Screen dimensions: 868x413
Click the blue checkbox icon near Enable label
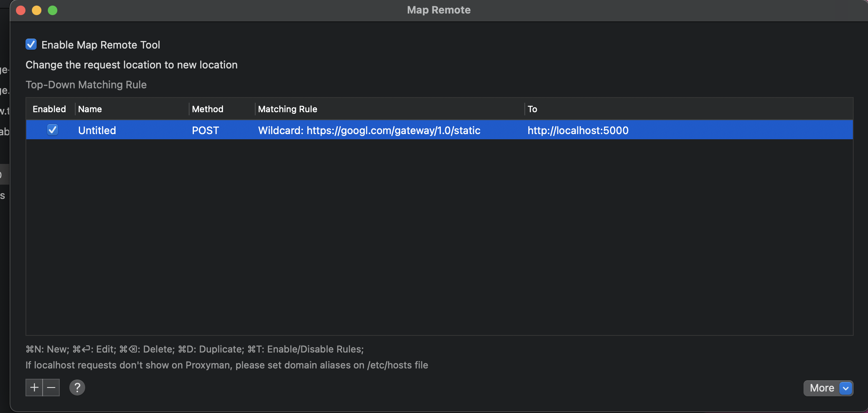click(31, 44)
